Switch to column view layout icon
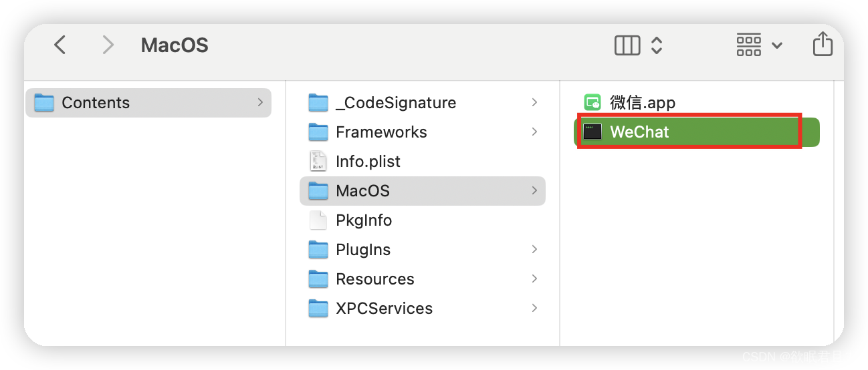868x370 pixels. [x=627, y=45]
